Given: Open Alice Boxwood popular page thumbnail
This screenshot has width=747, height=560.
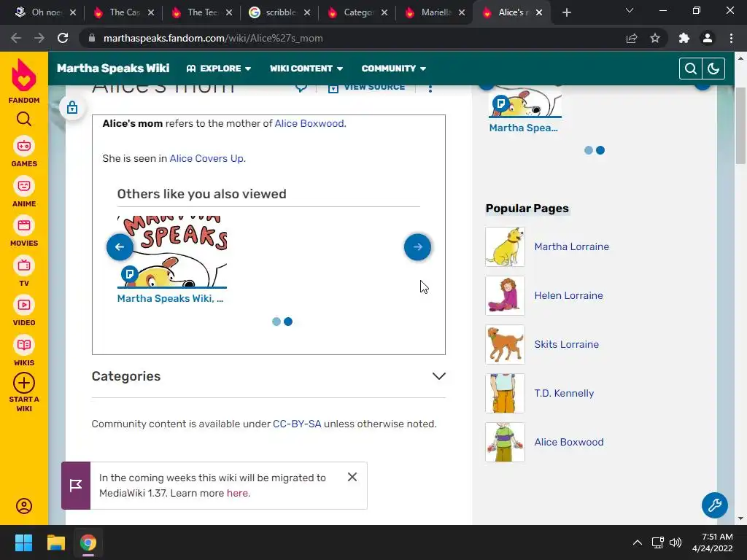Looking at the screenshot, I should click(505, 442).
